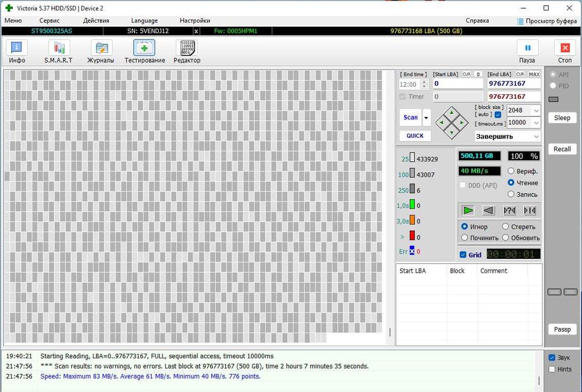Click the reverse scan direction arrow

click(x=488, y=211)
